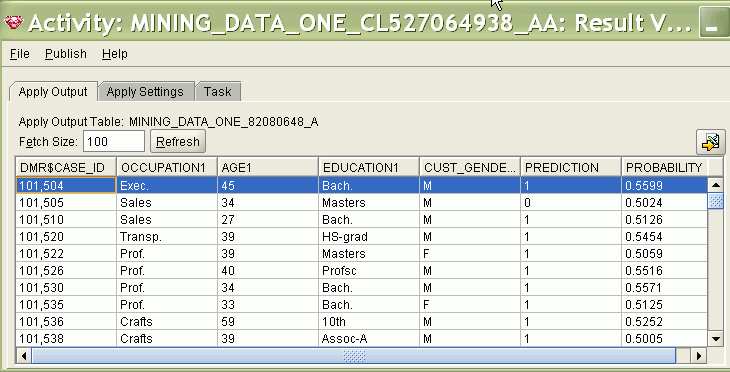The width and height of the screenshot is (730, 372).
Task: Click the export table icon button
Action: 710,142
